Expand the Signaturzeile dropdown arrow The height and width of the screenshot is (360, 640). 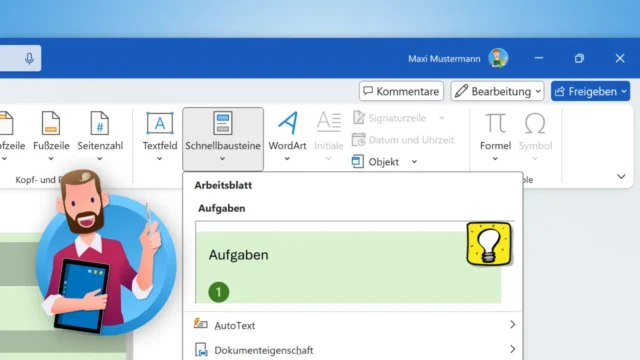442,118
